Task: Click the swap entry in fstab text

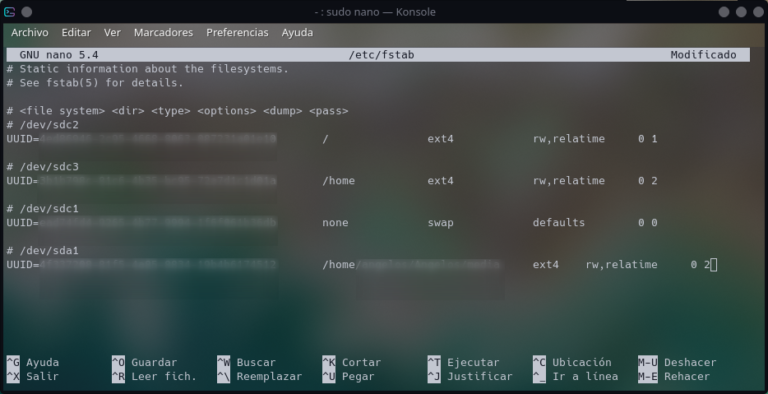Action: [x=440, y=222]
